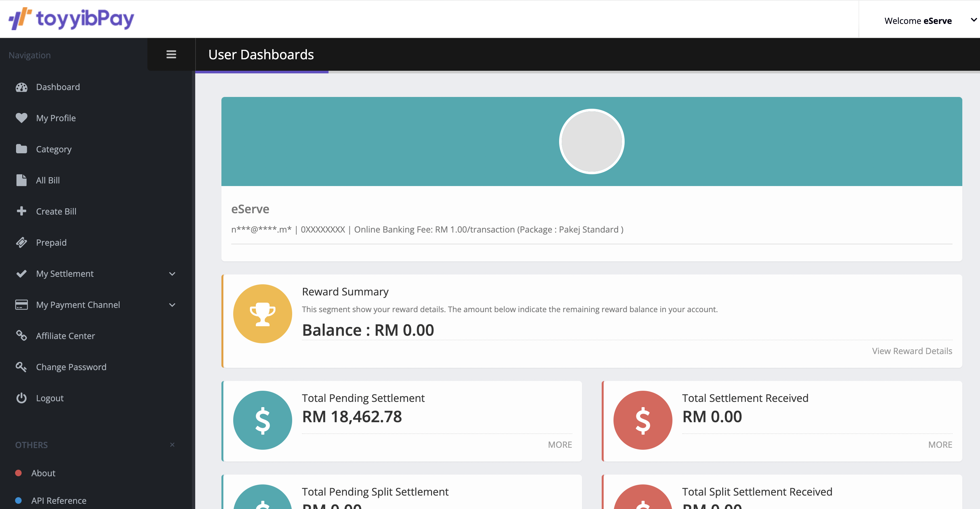Click the About navigation item
The width and height of the screenshot is (980, 509).
pos(43,473)
